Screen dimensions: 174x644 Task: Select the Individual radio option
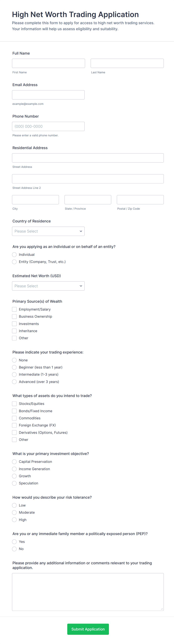pos(14,254)
